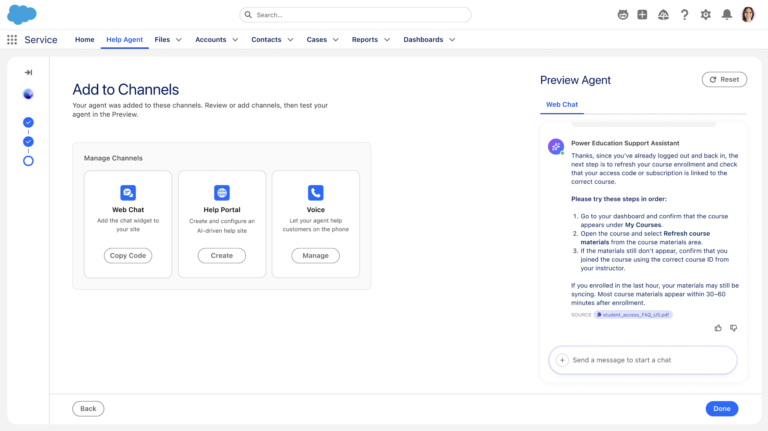Click the global Search field
This screenshot has width=768, height=431.
click(x=355, y=15)
